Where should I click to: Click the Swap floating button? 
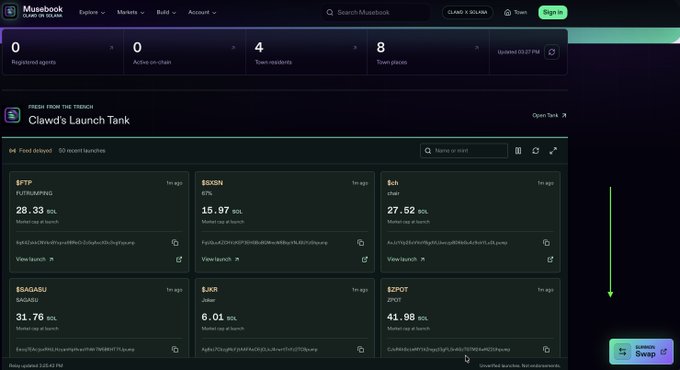(641, 351)
